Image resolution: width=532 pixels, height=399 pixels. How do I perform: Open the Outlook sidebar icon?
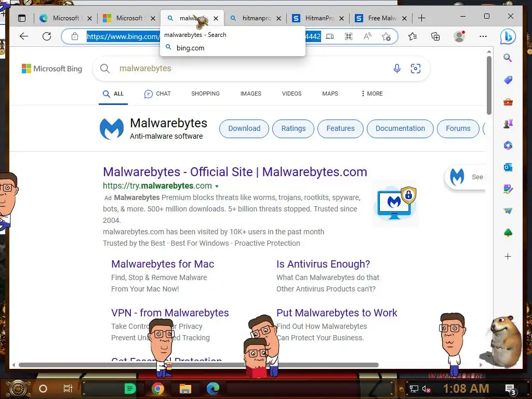coord(508,167)
